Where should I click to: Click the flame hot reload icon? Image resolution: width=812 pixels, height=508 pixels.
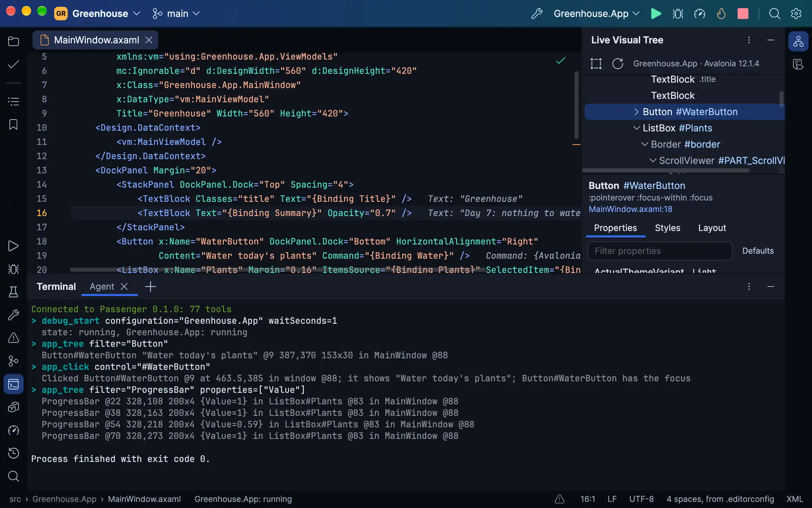721,14
